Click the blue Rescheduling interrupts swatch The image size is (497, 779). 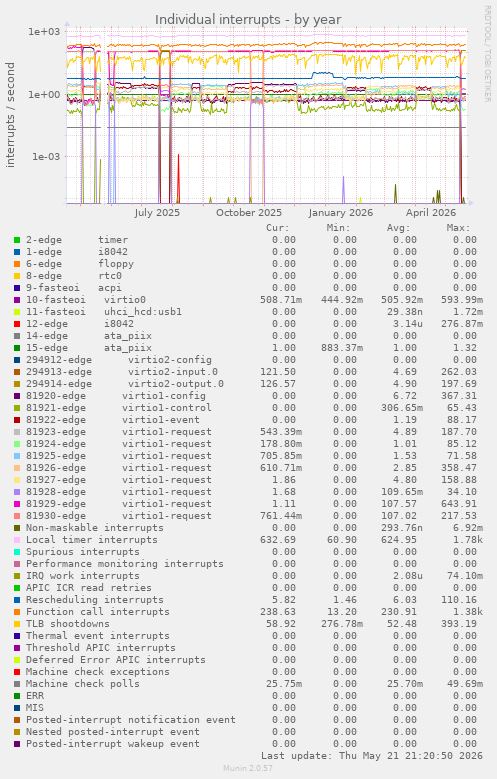pos(17,600)
